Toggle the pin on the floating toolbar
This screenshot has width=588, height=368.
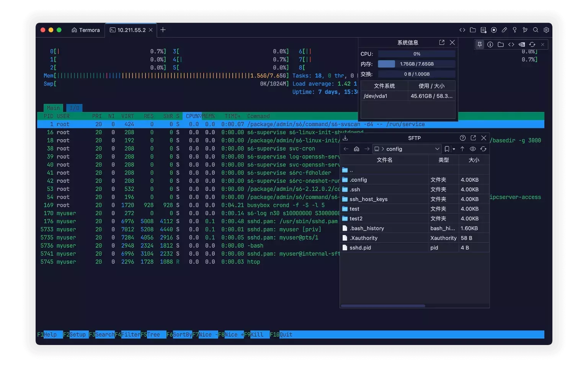pos(479,44)
